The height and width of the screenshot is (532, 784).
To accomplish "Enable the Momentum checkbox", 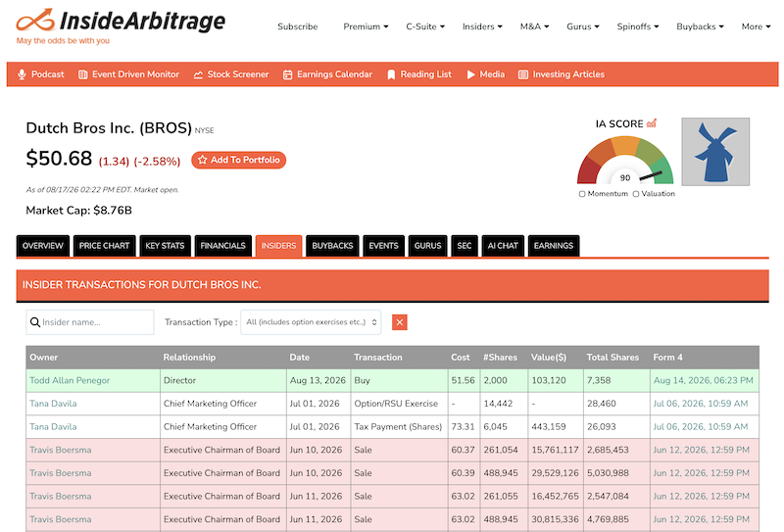I will pyautogui.click(x=582, y=194).
